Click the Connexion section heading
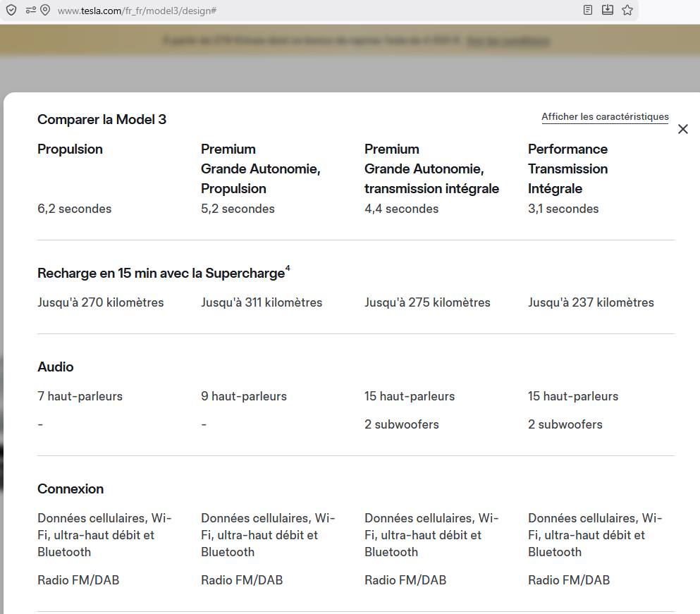 [70, 489]
